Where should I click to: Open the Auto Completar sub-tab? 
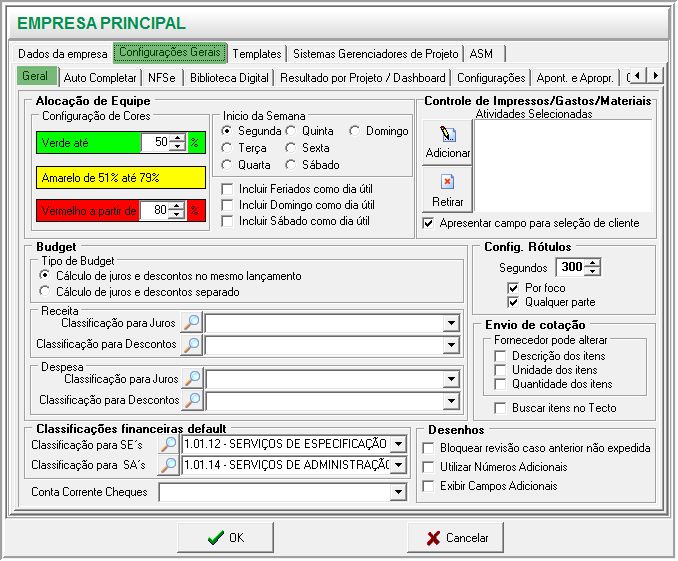pos(100,78)
